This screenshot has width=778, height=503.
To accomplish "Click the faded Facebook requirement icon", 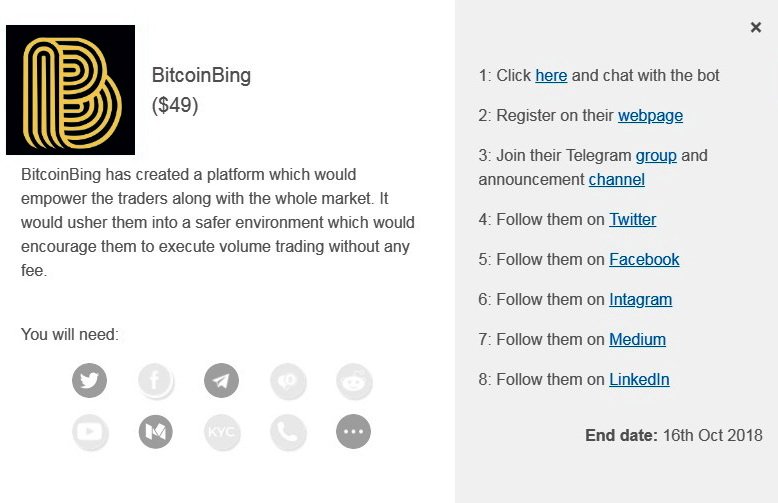I will point(156,380).
